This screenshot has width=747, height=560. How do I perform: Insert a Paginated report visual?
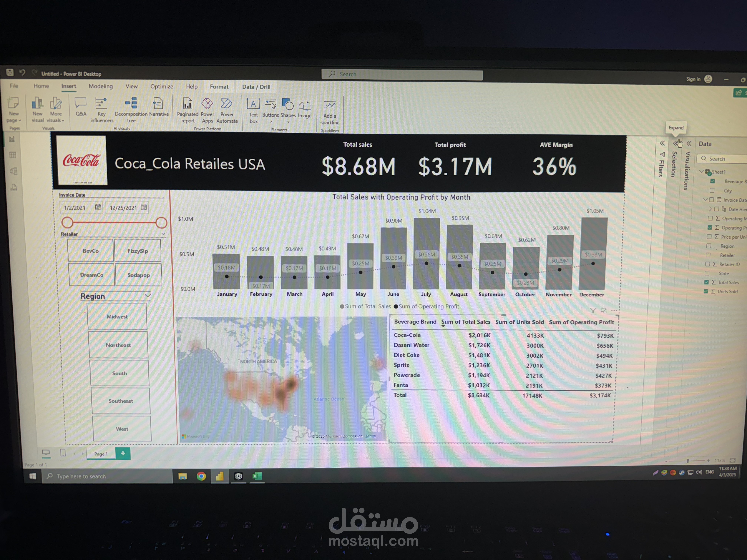pyautogui.click(x=187, y=110)
